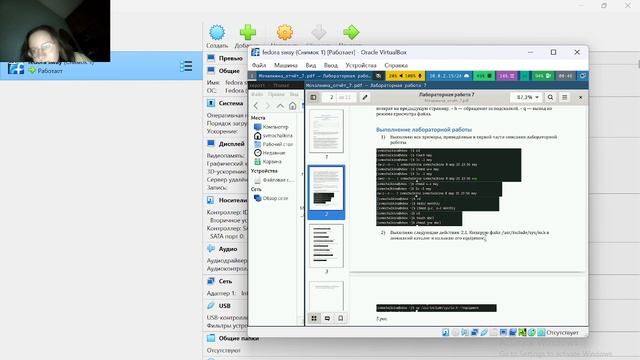Screen dimensions: 640x360
Task: Go back with file manager left arrow
Action: click(x=256, y=106)
